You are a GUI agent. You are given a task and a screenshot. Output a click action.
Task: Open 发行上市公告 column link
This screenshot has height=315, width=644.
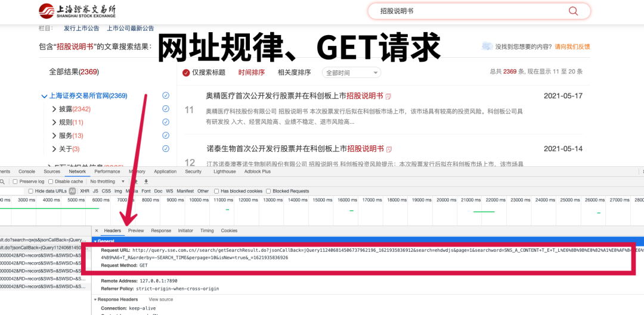click(x=82, y=29)
